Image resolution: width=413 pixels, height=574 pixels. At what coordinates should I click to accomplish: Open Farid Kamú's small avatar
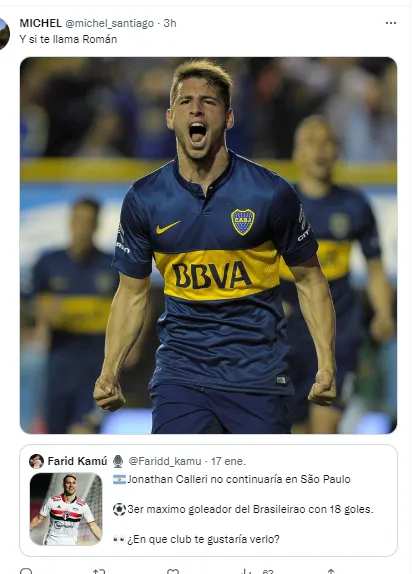click(36, 461)
